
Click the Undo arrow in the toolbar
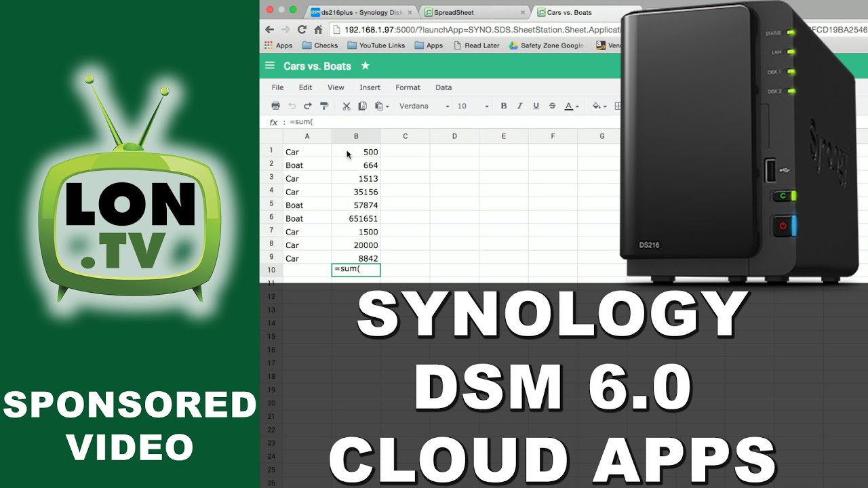[292, 106]
